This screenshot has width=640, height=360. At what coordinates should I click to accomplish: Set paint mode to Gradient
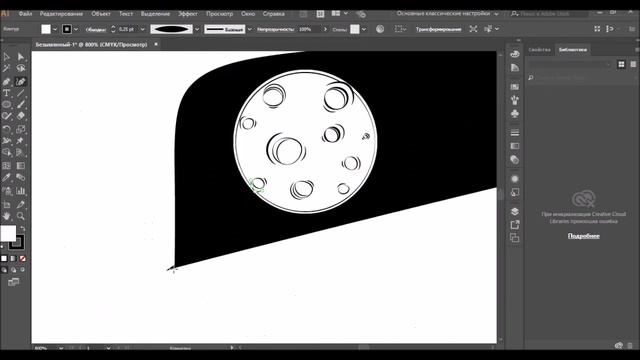click(13, 259)
